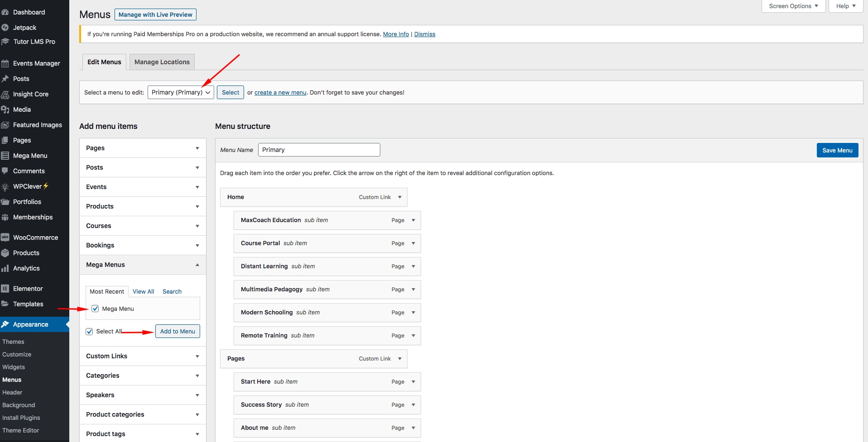Click the Events Manager calendar icon
Image resolution: width=868 pixels, height=442 pixels.
click(x=5, y=63)
